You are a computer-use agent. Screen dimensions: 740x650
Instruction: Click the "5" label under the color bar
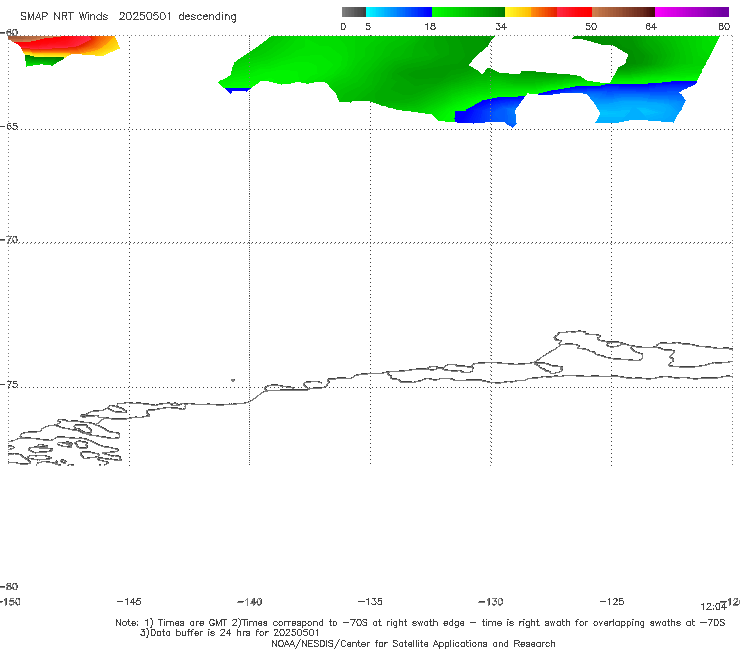(368, 26)
